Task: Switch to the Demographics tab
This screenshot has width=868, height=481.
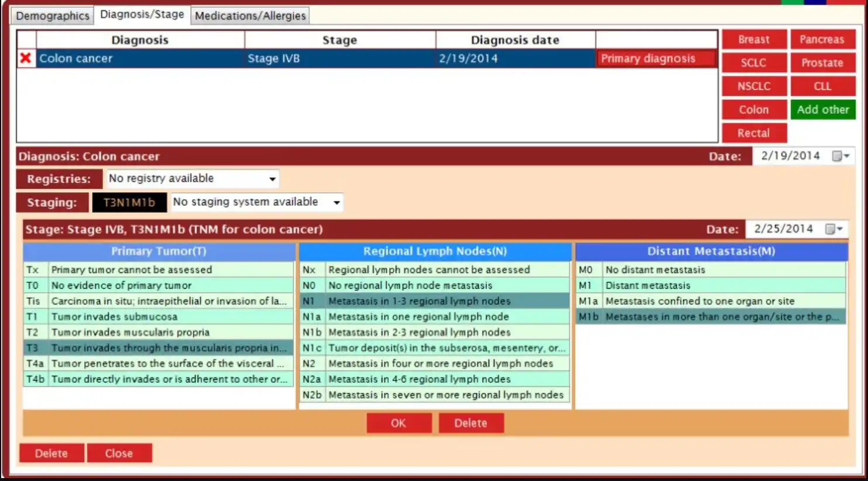Action: 52,16
